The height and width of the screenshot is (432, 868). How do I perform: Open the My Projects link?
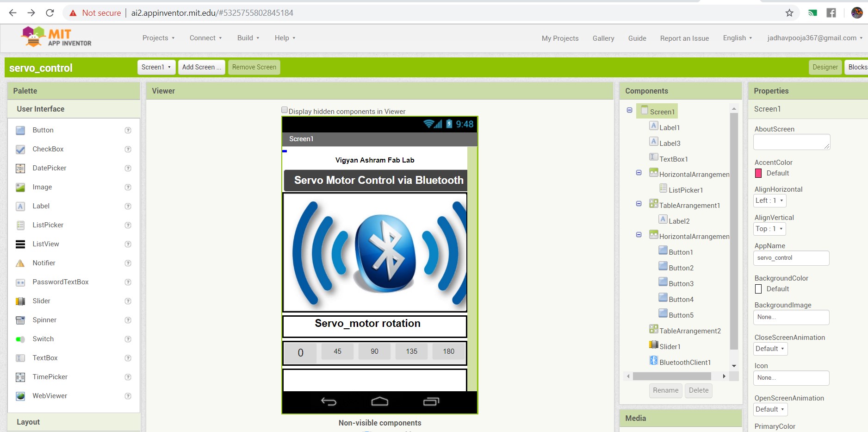[x=560, y=38]
